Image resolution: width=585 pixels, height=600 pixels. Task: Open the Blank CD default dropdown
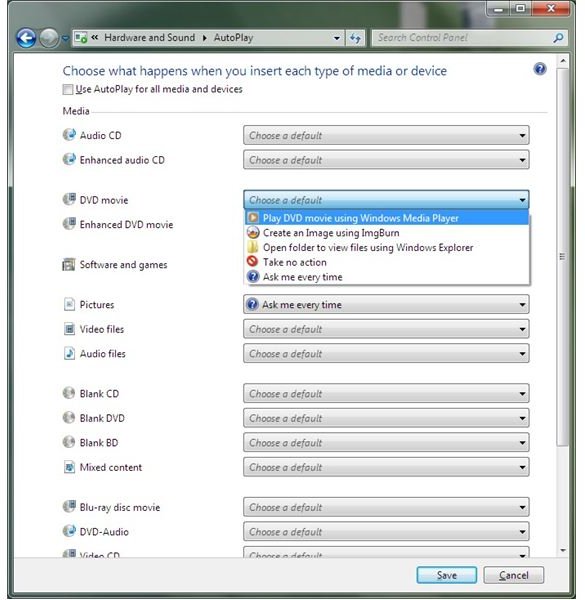(x=386, y=393)
